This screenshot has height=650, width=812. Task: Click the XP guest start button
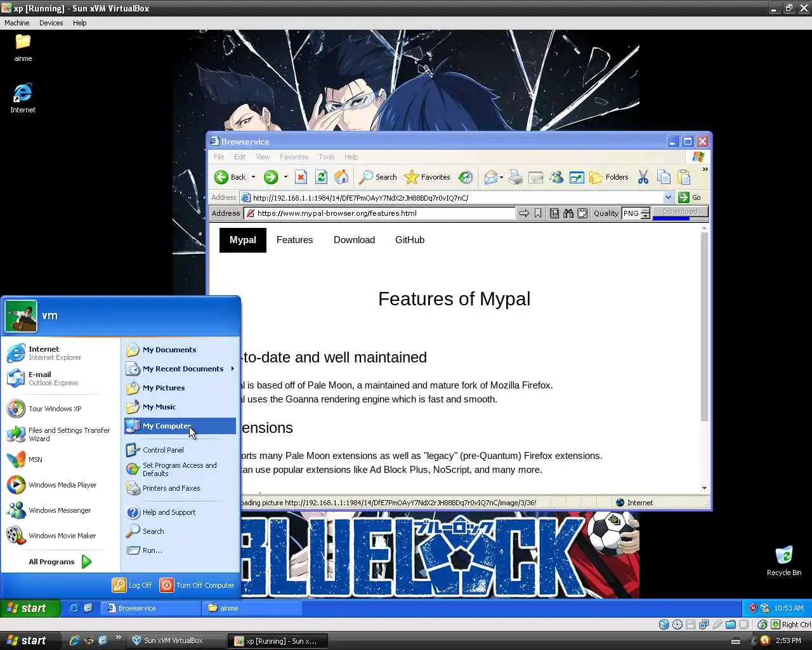point(30,608)
